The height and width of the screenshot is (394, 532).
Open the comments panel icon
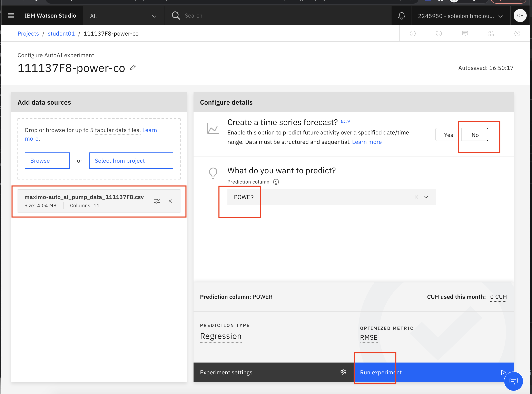465,34
